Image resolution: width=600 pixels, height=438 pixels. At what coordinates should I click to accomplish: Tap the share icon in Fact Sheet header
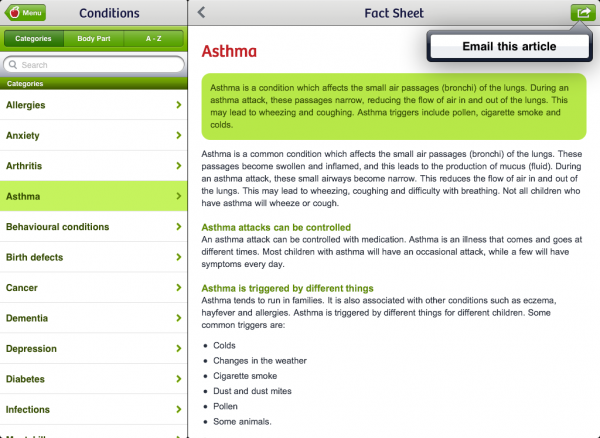tap(583, 13)
